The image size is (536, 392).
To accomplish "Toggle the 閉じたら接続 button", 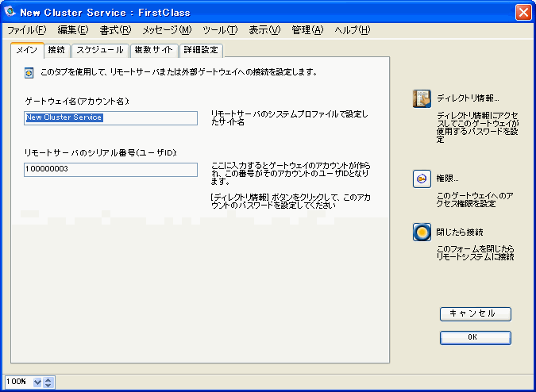I will (x=422, y=233).
